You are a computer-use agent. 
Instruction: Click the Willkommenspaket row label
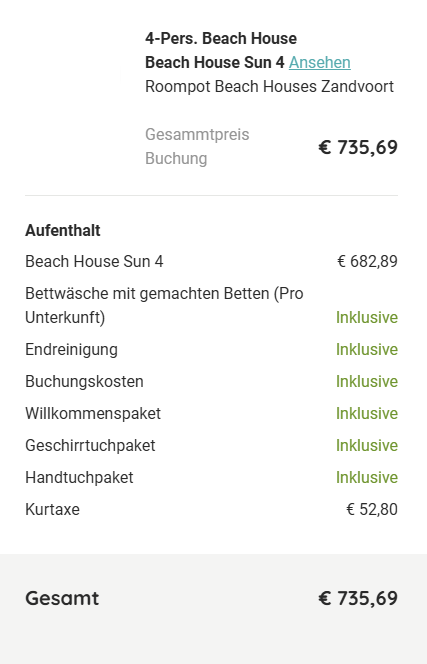(x=93, y=414)
